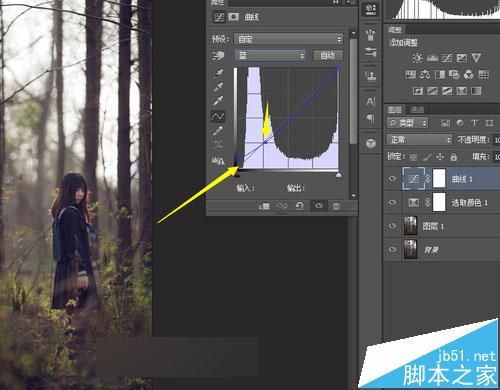Click the 自动 auto button
The height and width of the screenshot is (390, 500).
click(x=328, y=55)
